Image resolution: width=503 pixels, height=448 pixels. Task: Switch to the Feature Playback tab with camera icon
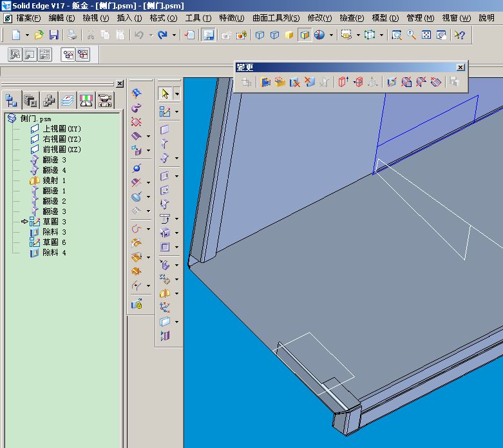104,101
